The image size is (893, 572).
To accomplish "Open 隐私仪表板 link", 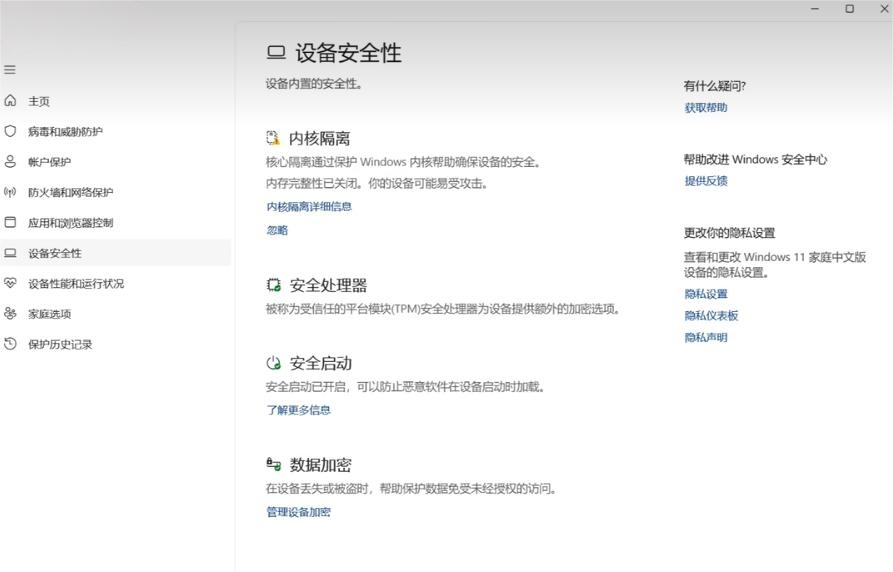I will click(x=711, y=316).
